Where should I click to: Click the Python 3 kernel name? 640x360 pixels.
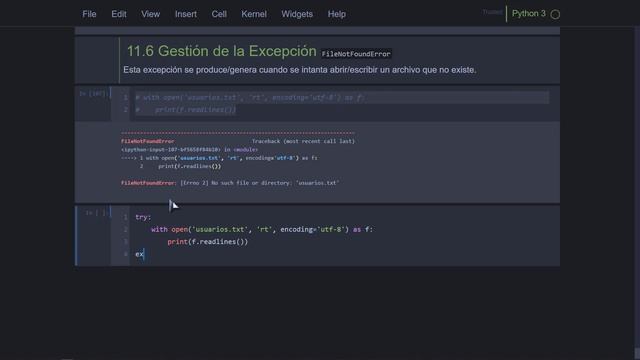(x=529, y=13)
